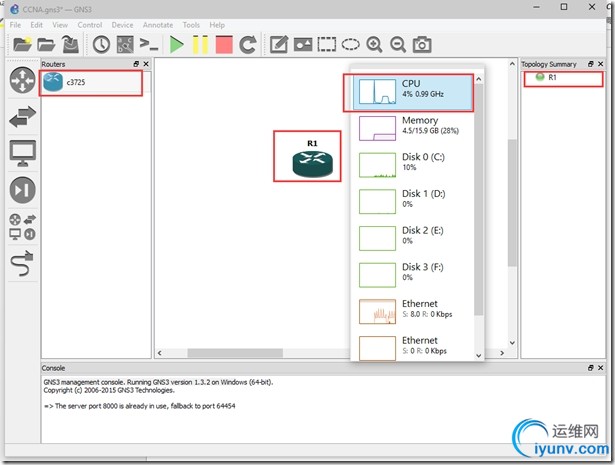The image size is (615, 465).
Task: Select the Disk 0 (C:) entry
Action: point(413,165)
